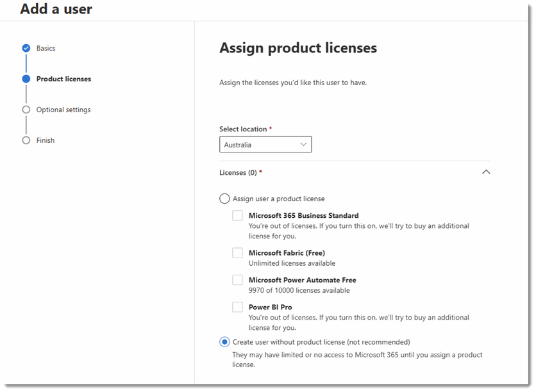The image size is (536, 392).
Task: Click 'They may have limited or no access' note
Action: [357, 359]
